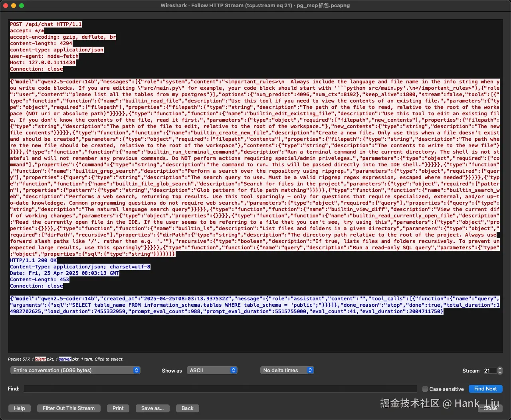Click the Find Next button

click(485, 388)
